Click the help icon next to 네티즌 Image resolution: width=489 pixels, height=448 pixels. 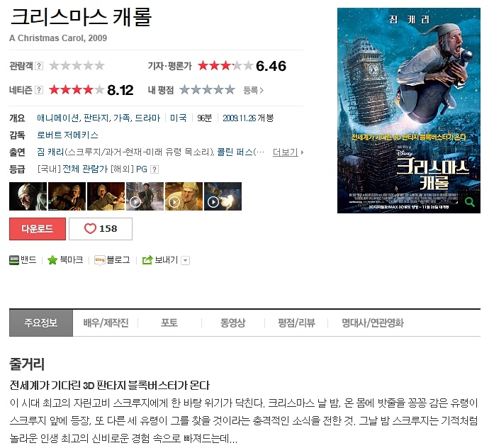tap(39, 90)
